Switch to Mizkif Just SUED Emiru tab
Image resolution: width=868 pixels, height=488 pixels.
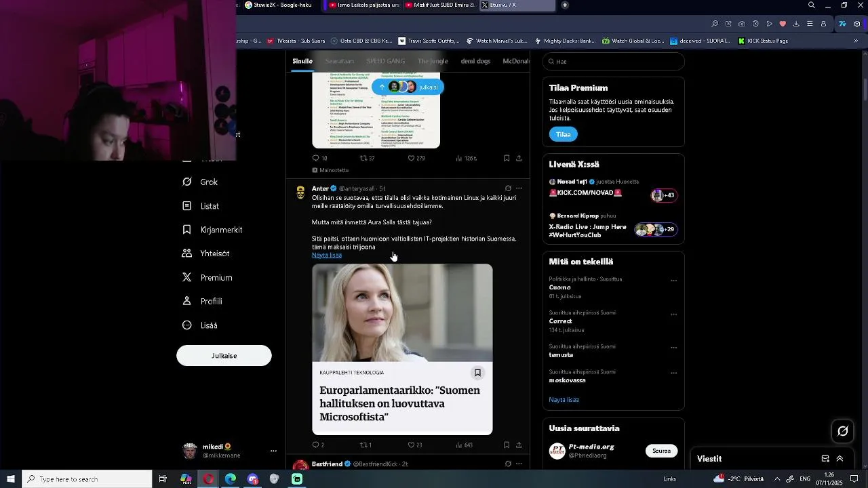coord(439,5)
